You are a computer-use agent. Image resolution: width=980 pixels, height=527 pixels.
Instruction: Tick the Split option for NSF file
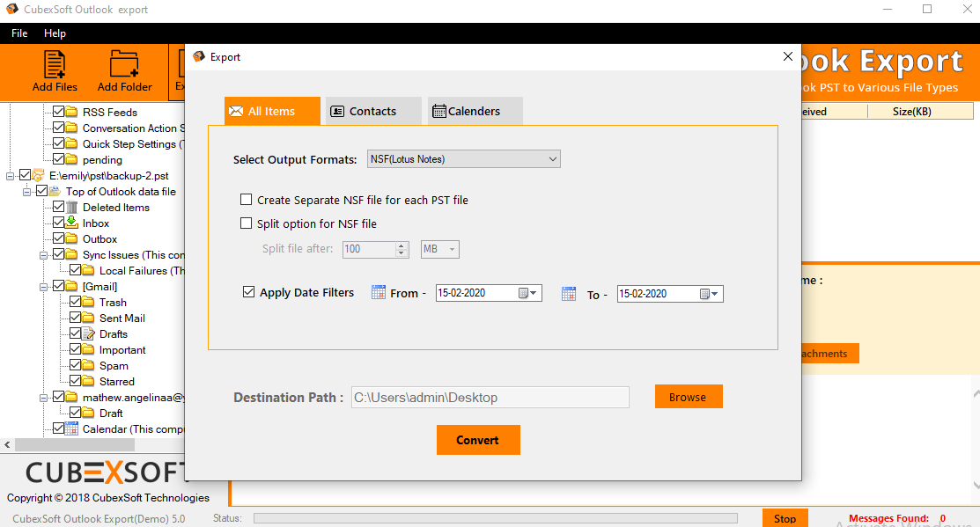tap(247, 223)
